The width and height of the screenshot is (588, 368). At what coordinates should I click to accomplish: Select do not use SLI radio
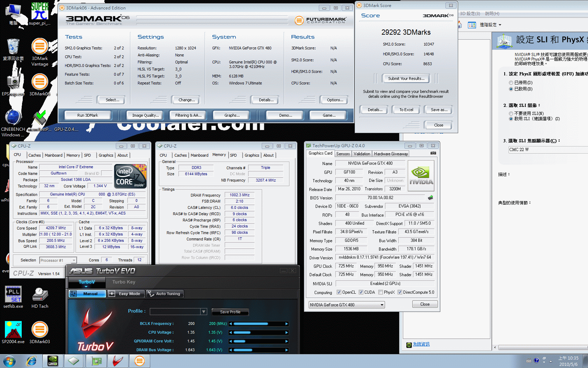pyautogui.click(x=511, y=114)
